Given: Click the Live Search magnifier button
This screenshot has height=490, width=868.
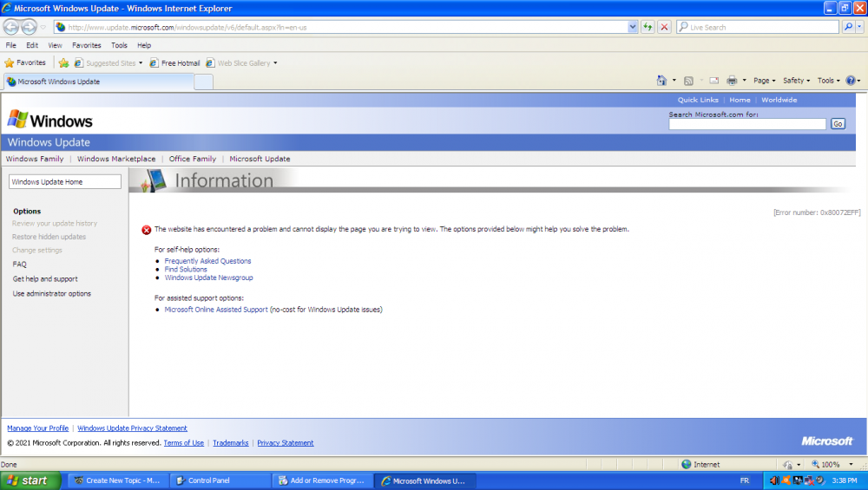Looking at the screenshot, I should coord(848,27).
